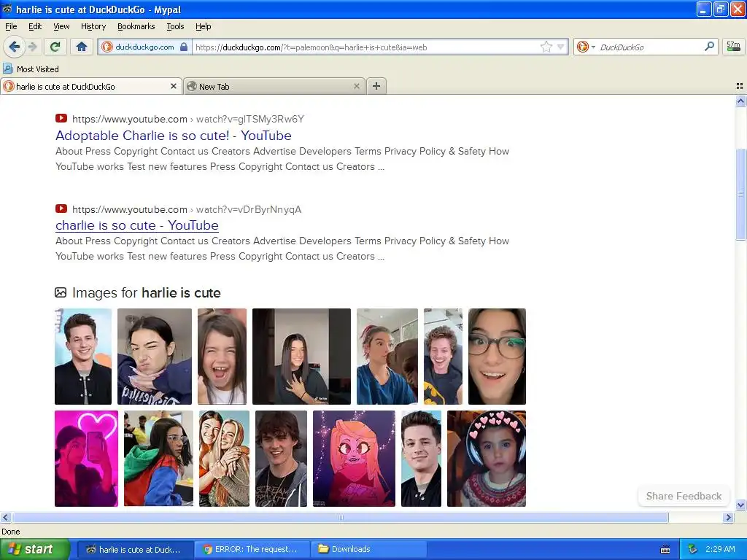This screenshot has width=747, height=560.
Task: Focus the URL address field
Action: (367, 47)
